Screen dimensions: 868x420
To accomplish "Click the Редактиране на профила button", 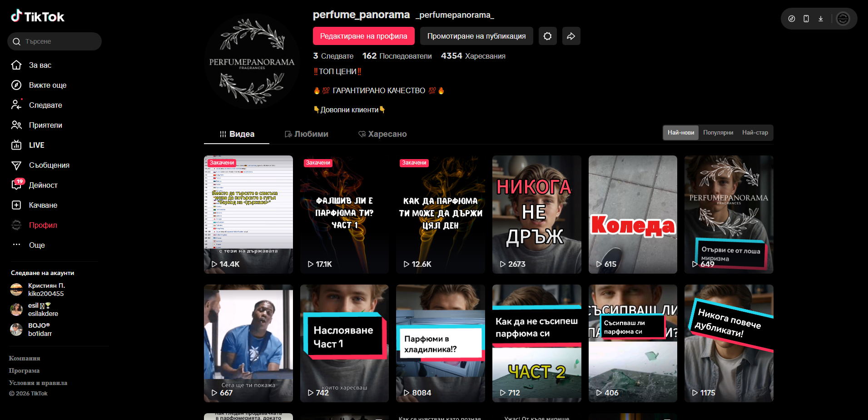I will tap(363, 36).
